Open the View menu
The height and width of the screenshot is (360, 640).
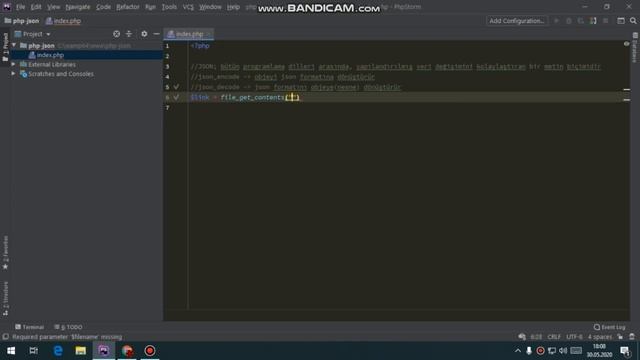click(53, 7)
